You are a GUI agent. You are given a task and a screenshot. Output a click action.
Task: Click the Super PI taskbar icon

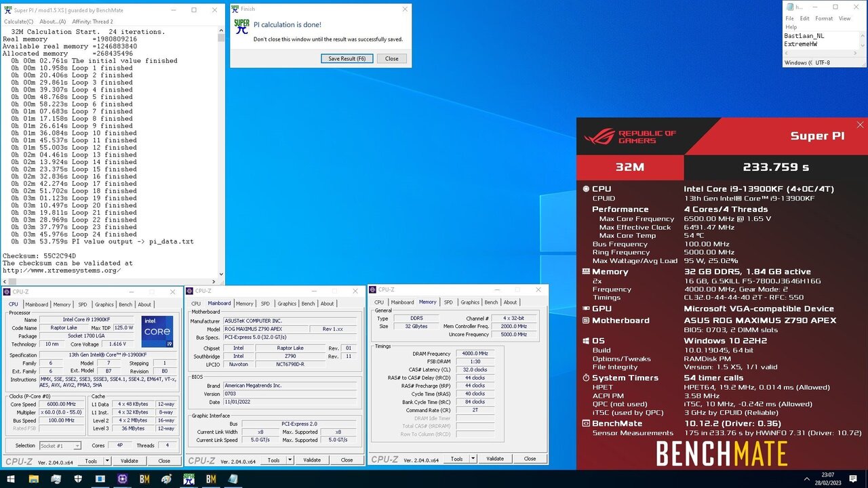189,479
